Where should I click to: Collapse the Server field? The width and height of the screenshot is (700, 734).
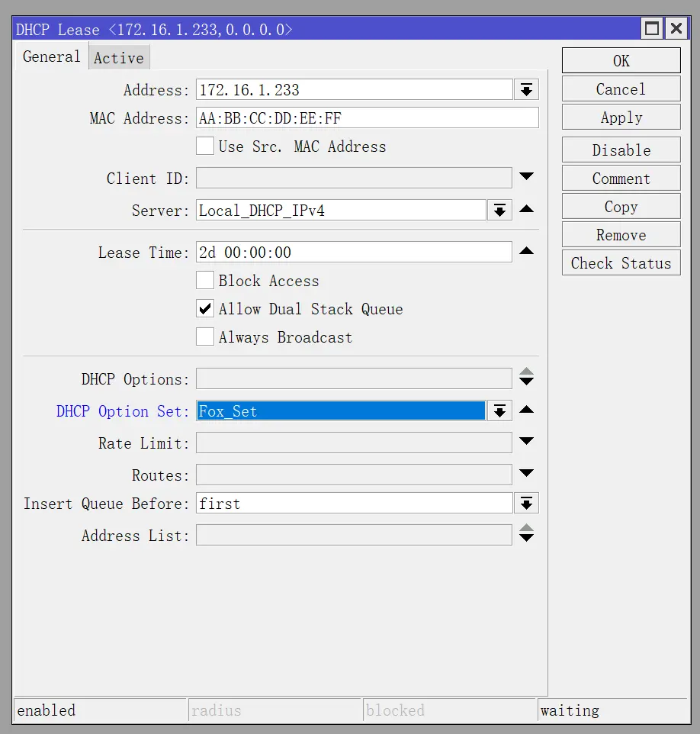pos(526,209)
